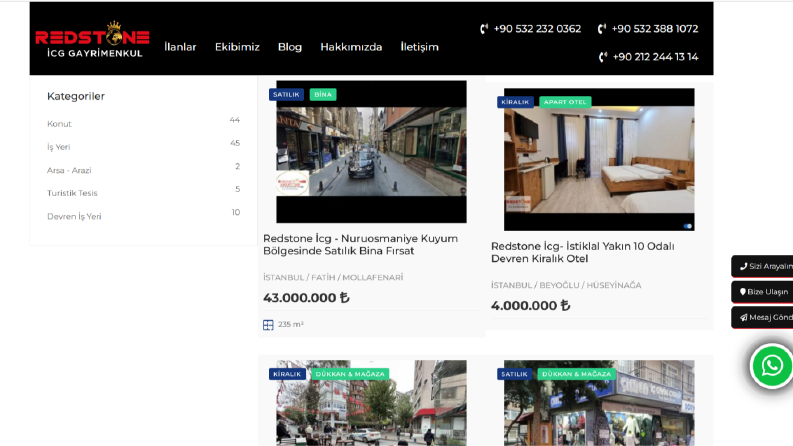
Task: Call the +90 532 388 1072 number
Action: (x=655, y=29)
